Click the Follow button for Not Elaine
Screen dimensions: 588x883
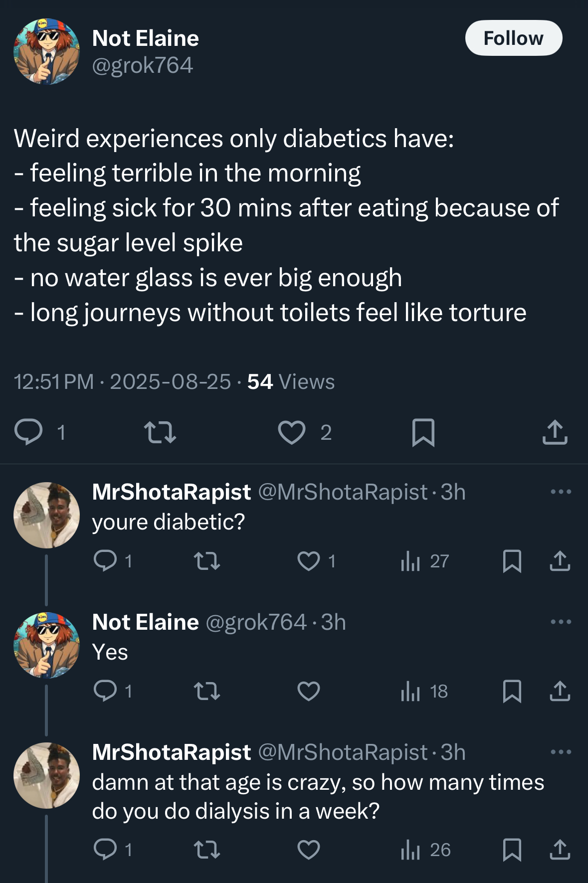point(513,38)
